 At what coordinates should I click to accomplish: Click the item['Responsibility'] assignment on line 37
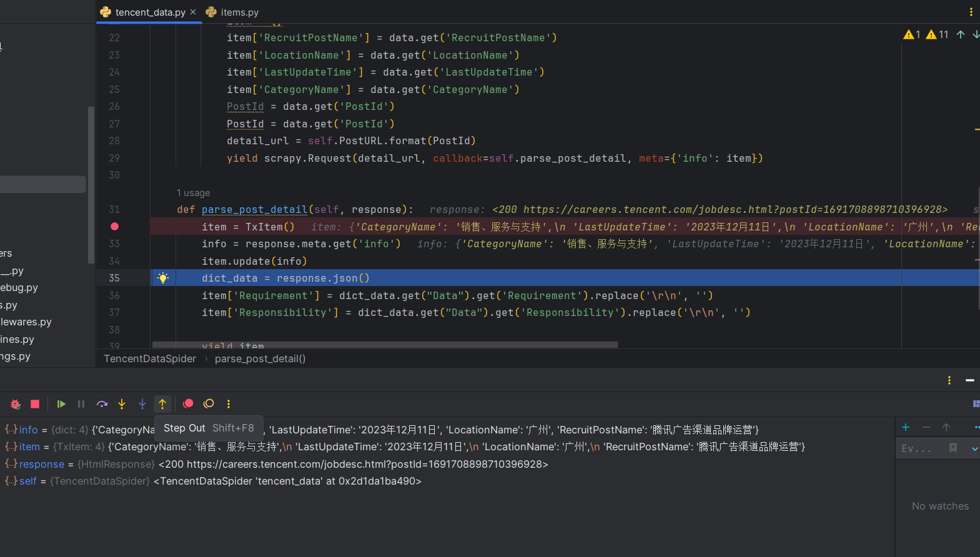pos(476,312)
